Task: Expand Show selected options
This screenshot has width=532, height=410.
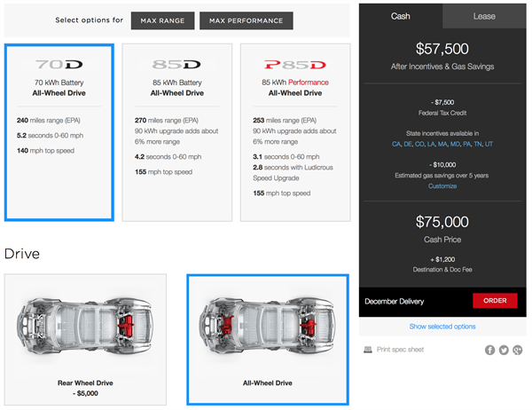Action: coord(442,327)
